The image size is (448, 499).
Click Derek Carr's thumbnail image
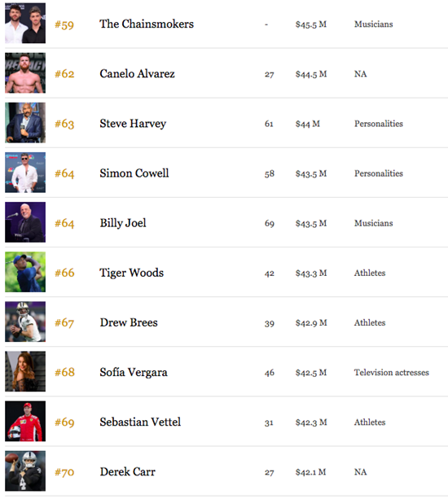(x=25, y=471)
